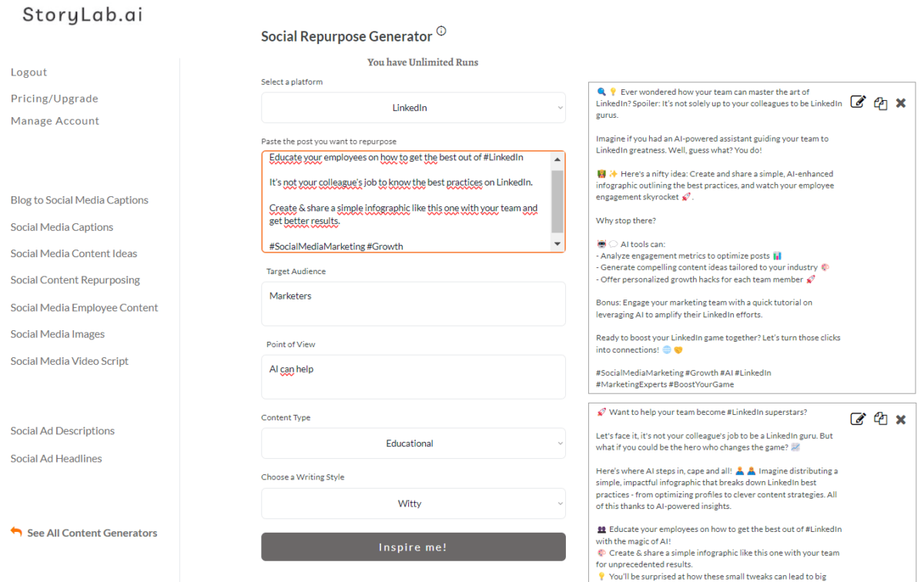Click the info icon beside Social Repurpose Generator
This screenshot has height=582, width=924.
pyautogui.click(x=441, y=30)
